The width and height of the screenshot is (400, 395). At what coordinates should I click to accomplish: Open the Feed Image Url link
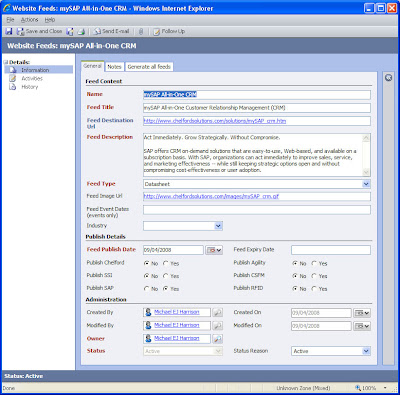pos(211,196)
